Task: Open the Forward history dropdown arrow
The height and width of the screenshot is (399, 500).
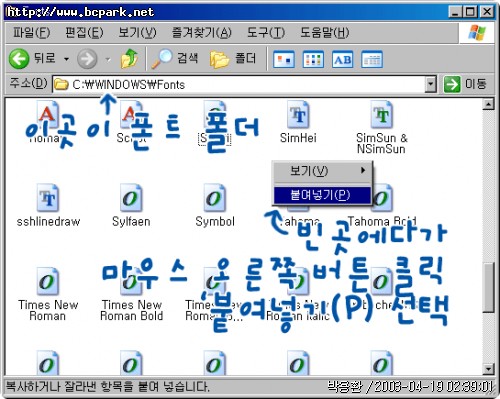Action: 108,59
